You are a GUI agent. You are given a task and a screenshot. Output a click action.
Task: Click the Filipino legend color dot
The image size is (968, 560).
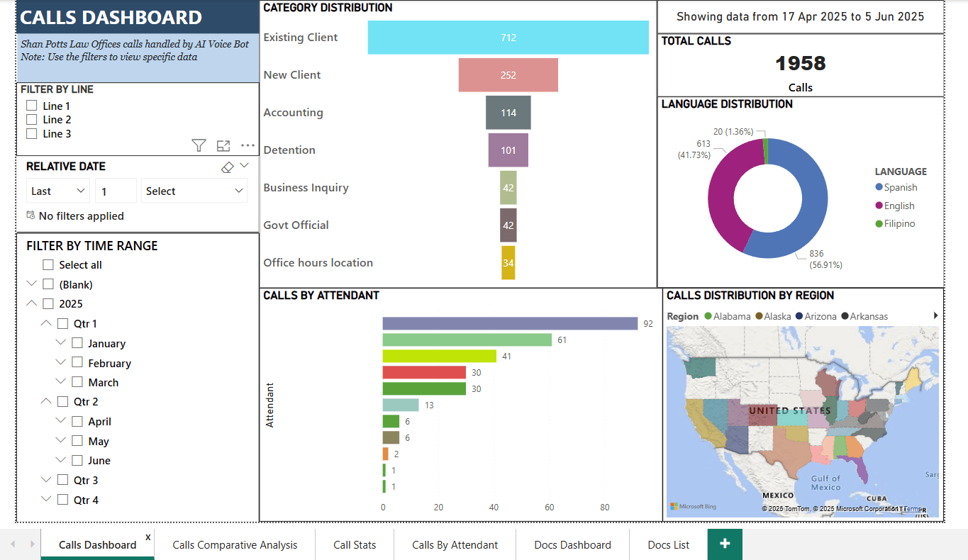tap(879, 223)
